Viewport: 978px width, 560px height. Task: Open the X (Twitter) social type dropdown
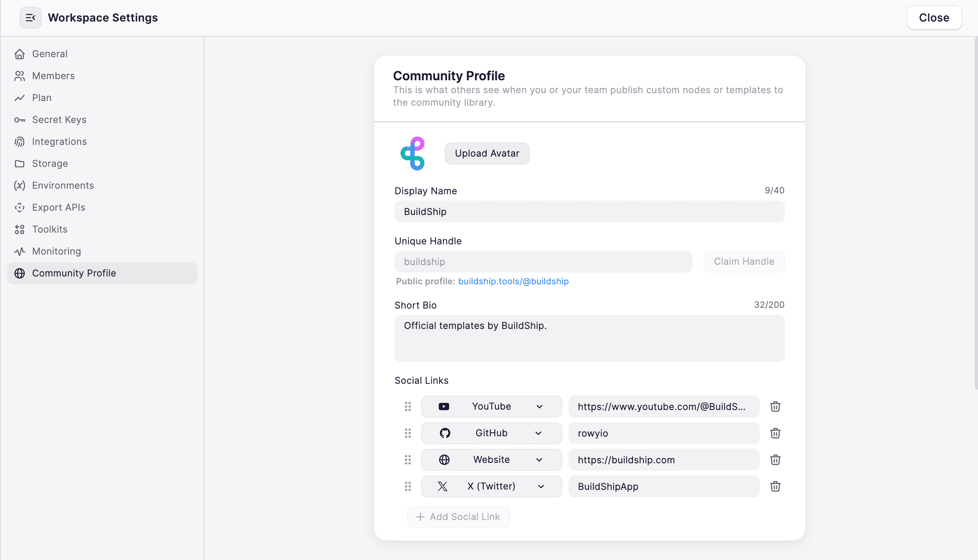(491, 486)
